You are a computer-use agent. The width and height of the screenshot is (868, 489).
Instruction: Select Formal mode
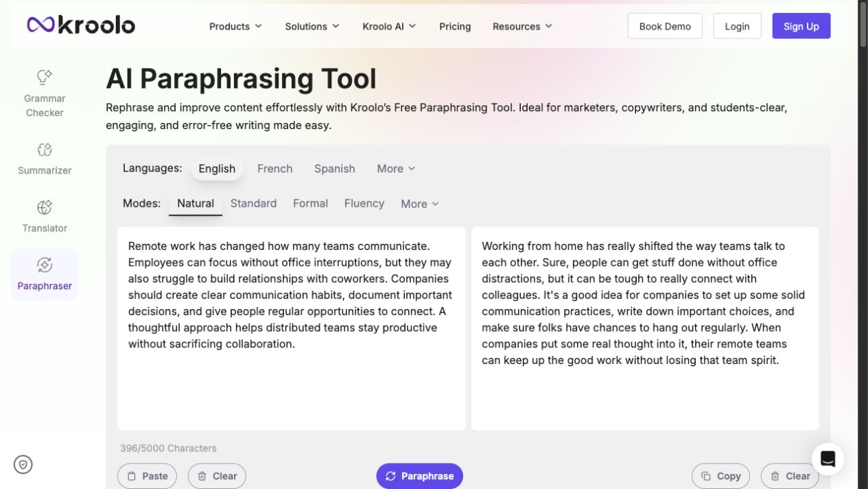click(x=310, y=203)
